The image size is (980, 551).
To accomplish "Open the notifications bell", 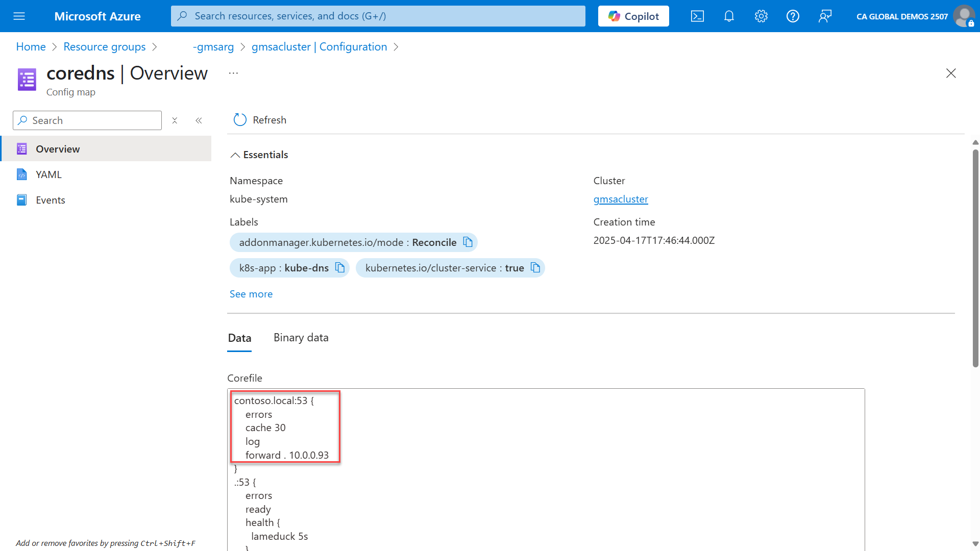I will click(728, 16).
